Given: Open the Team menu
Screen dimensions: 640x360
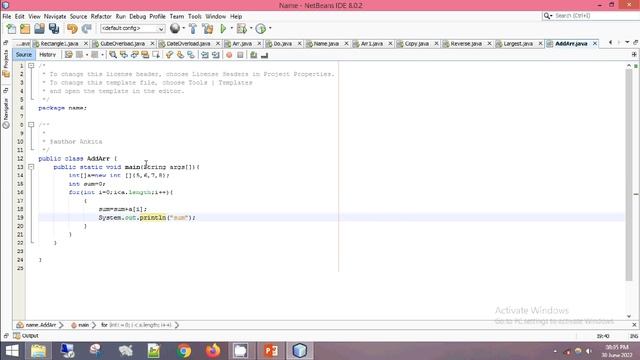Looking at the screenshot, I should point(177,16).
